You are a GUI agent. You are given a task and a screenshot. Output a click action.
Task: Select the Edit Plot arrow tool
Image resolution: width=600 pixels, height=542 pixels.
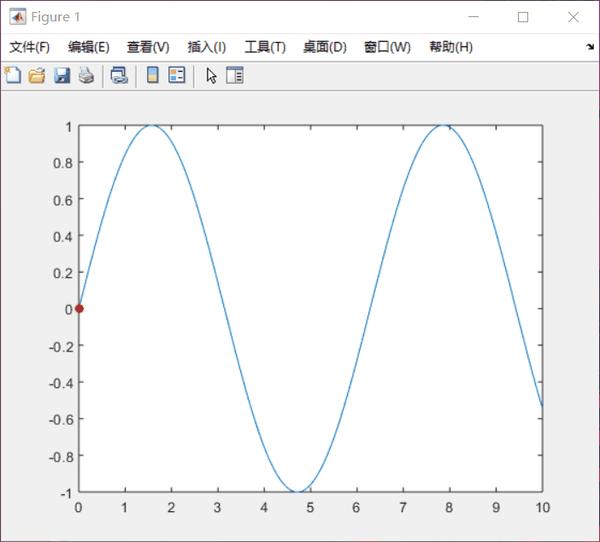[x=211, y=75]
